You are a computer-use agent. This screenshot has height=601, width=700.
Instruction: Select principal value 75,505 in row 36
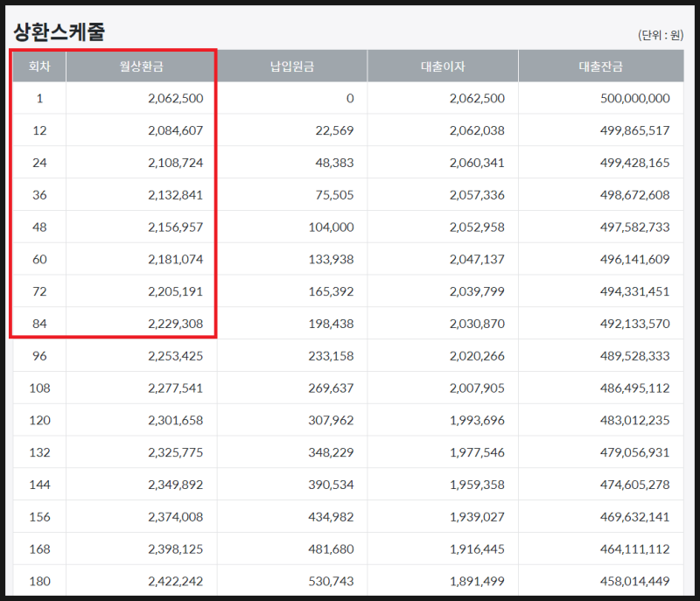coord(334,195)
